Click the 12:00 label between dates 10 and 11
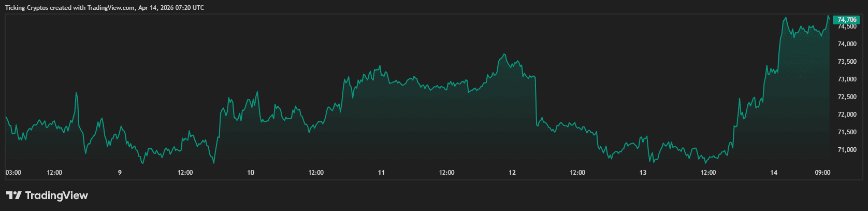868x211 pixels. (x=316, y=173)
